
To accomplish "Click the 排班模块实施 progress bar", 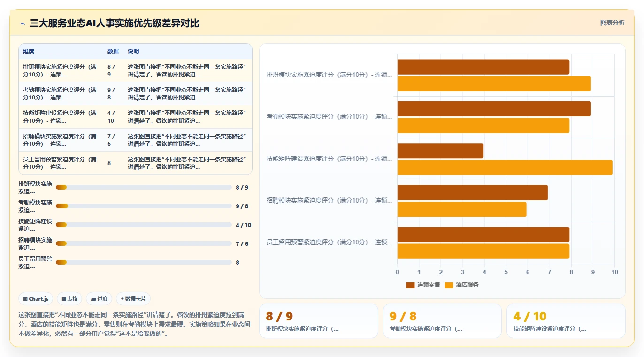I will coord(144,187).
